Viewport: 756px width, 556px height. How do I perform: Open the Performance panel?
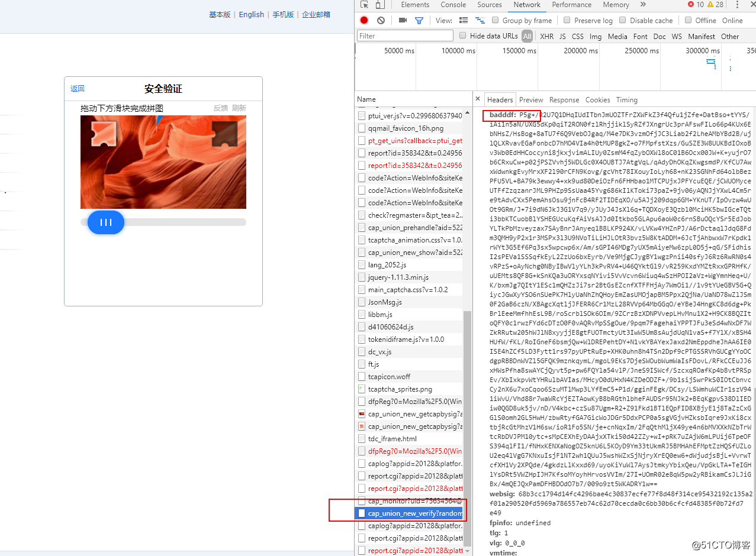[x=571, y=5]
